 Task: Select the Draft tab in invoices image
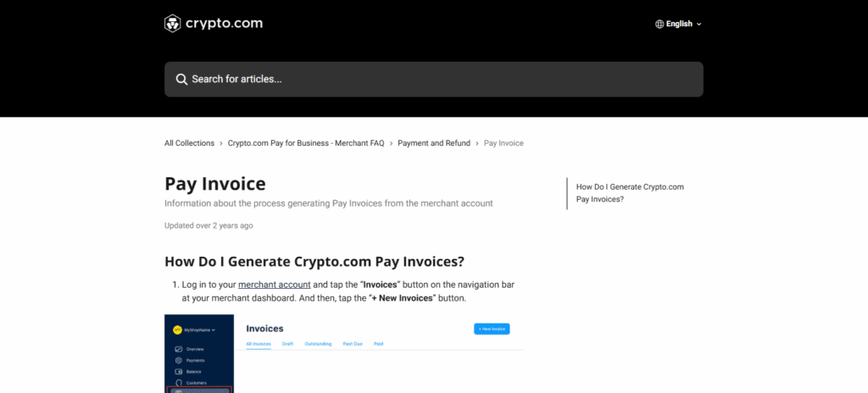pos(287,344)
